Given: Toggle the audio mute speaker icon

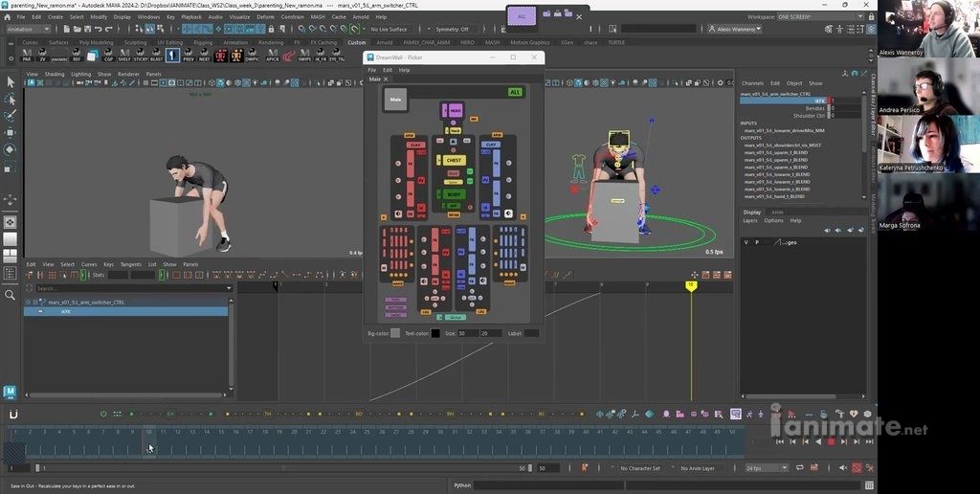Looking at the screenshot, I should click(844, 468).
